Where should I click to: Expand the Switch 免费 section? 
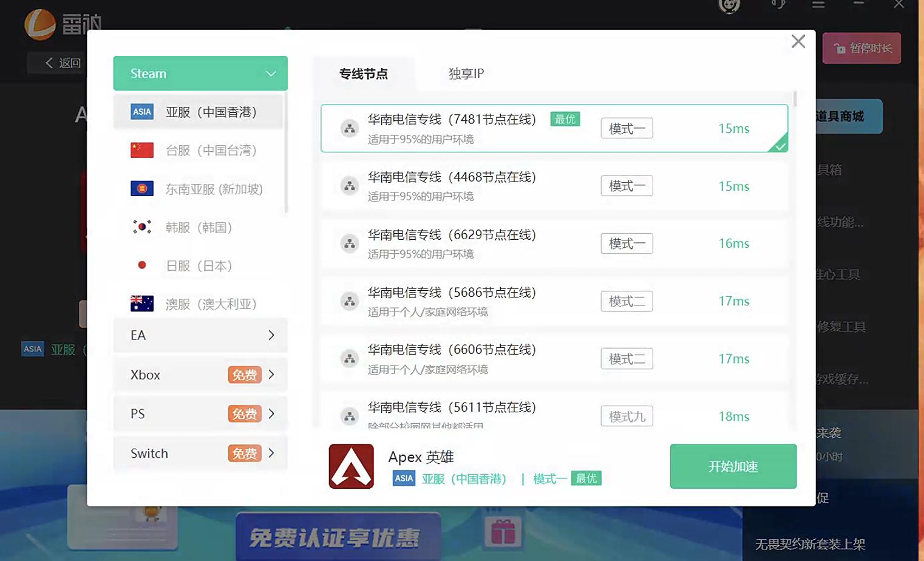click(x=200, y=453)
